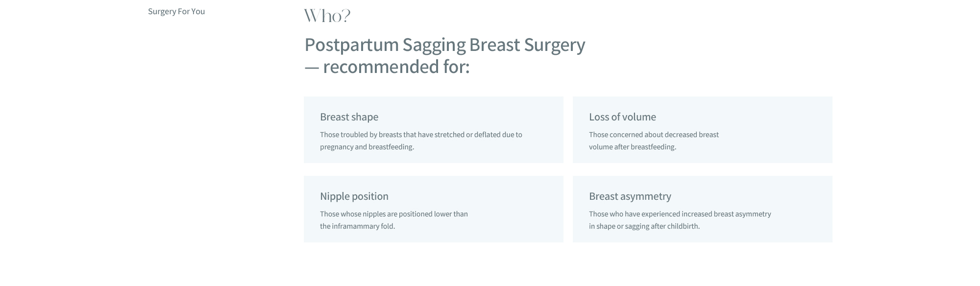Click the 'Who?' section heading
This screenshot has width=980, height=286.
[327, 16]
